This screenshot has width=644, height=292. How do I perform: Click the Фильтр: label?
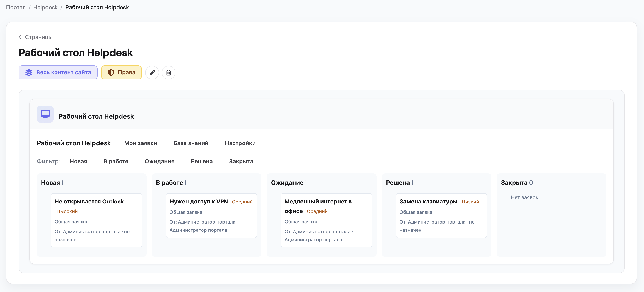coord(48,161)
